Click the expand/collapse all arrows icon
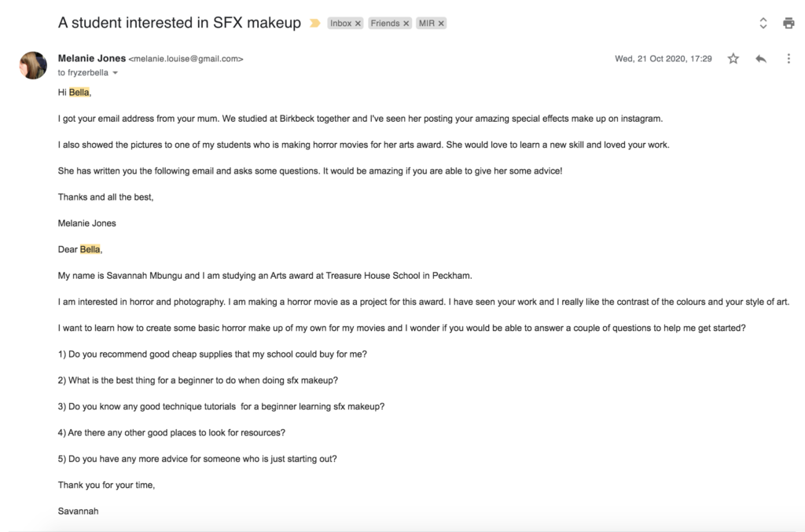Screen dimensions: 805x532 763,23
